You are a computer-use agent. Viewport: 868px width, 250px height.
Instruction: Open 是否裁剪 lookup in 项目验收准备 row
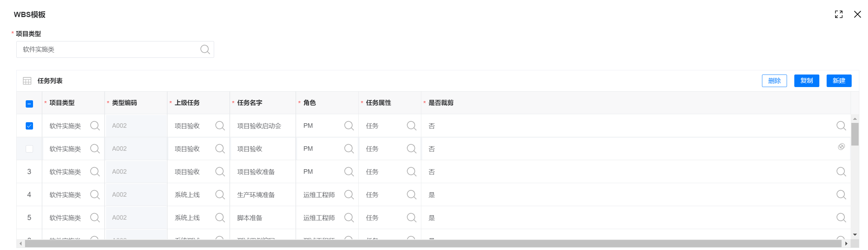point(841,172)
